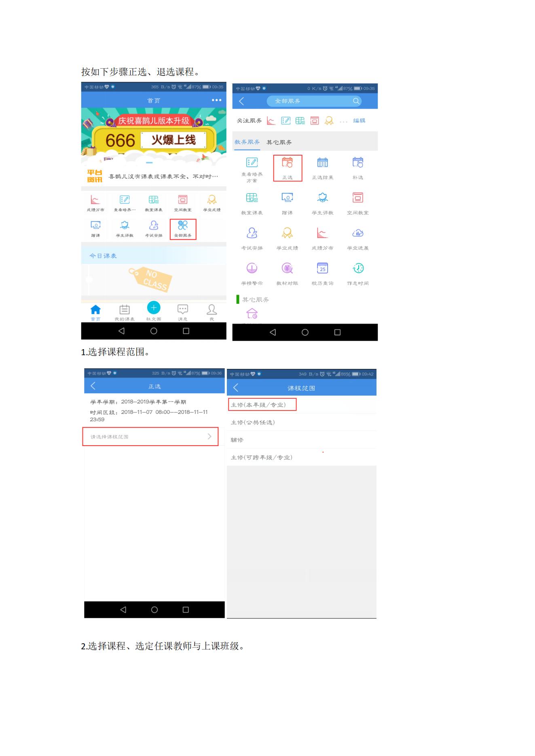
Task: Expand the 请选择课程范围 selector row
Action: click(150, 436)
